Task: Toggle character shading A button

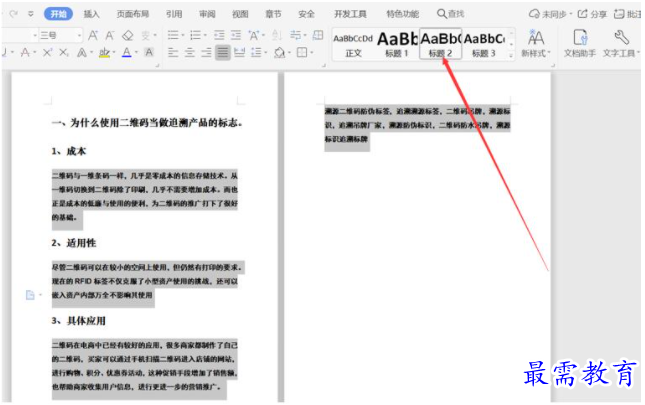Action: [149, 52]
